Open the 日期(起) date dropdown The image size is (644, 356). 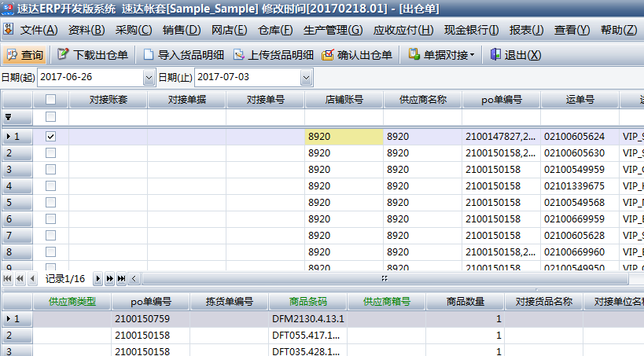coord(149,77)
